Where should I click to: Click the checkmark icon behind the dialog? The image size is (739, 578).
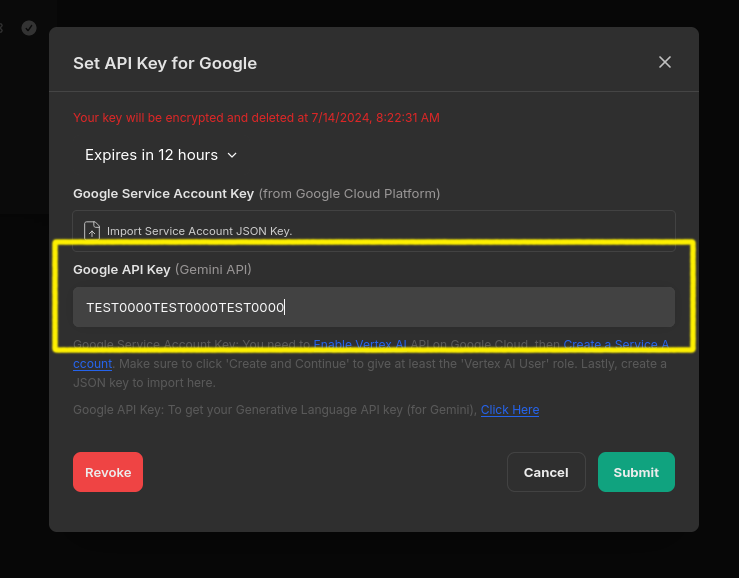(x=29, y=28)
